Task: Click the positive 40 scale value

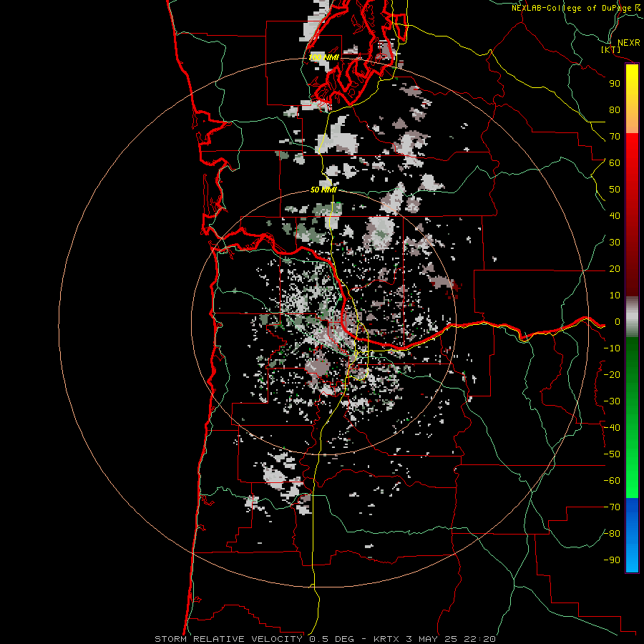Action: pyautogui.click(x=615, y=215)
